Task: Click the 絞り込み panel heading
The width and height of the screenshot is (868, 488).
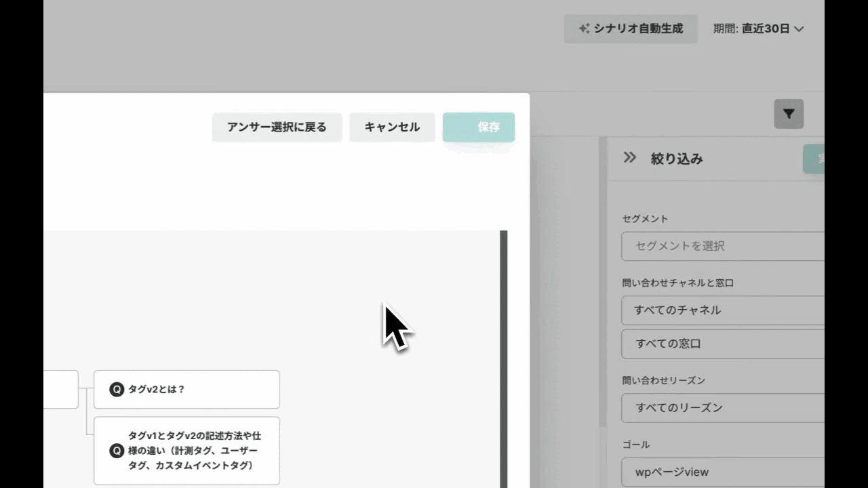Action: click(x=677, y=159)
